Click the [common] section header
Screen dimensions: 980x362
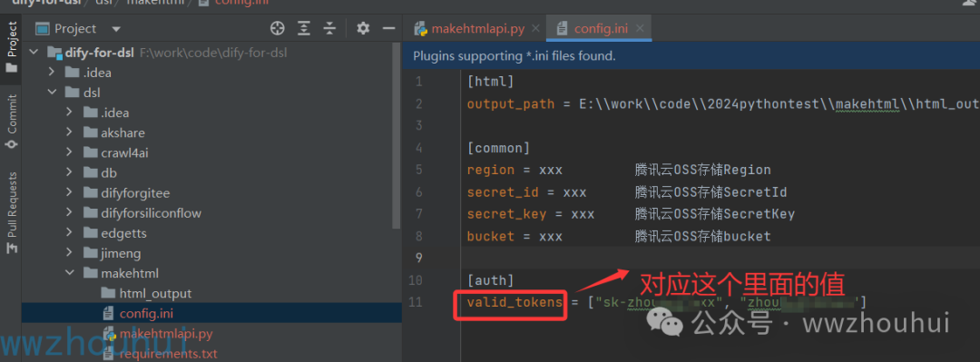click(498, 148)
